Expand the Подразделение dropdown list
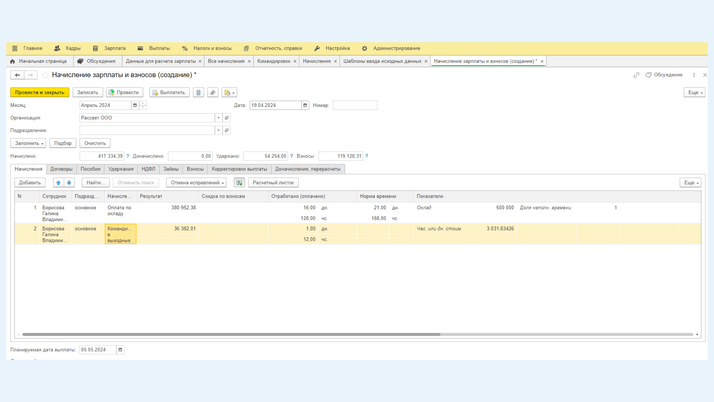 click(218, 130)
